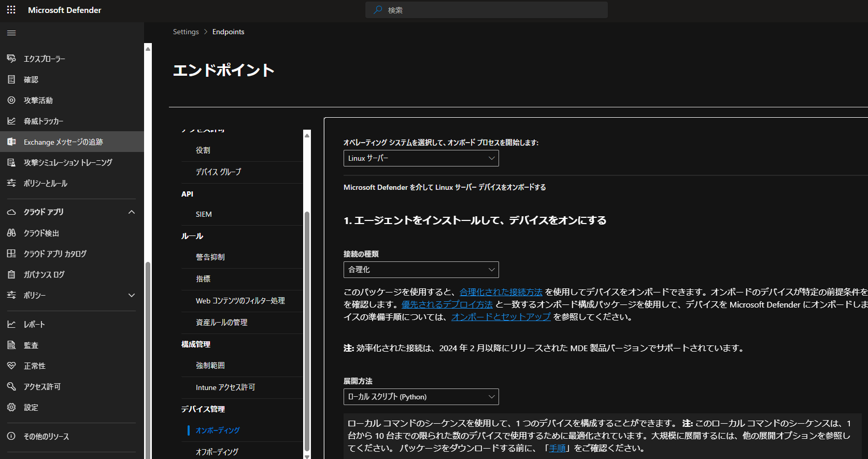Open クラウド検出 in left navigation
868x459 pixels.
(x=72, y=233)
